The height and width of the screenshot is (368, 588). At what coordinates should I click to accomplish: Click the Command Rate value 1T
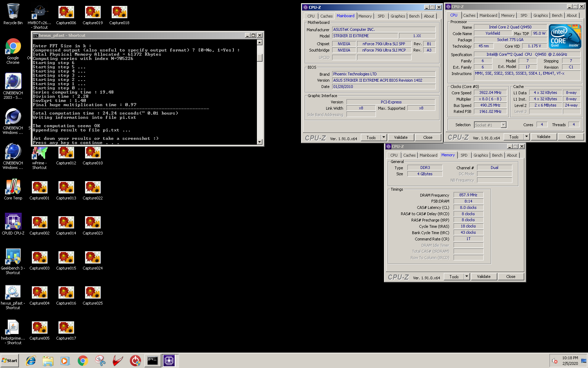coord(468,239)
